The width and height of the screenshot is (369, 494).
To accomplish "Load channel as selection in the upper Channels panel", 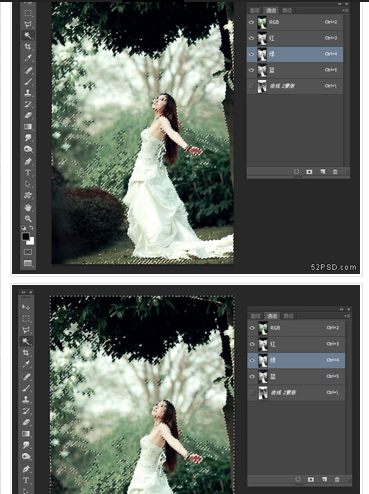I will [296, 172].
